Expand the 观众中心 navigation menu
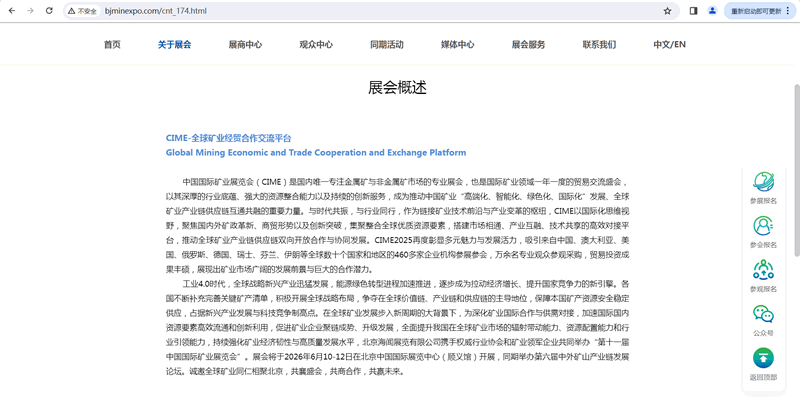Image resolution: width=800 pixels, height=406 pixels. pos(316,45)
